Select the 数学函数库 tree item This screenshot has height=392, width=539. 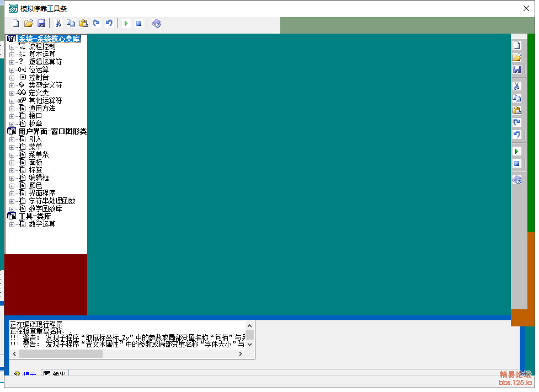click(x=45, y=208)
